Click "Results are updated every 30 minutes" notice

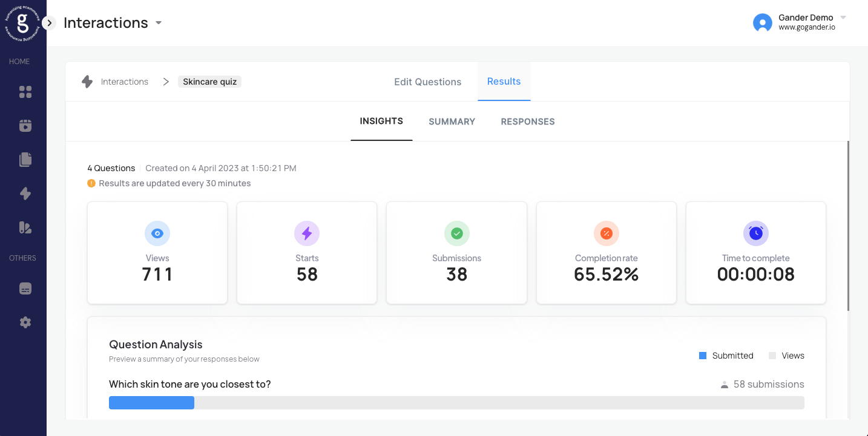[175, 183]
